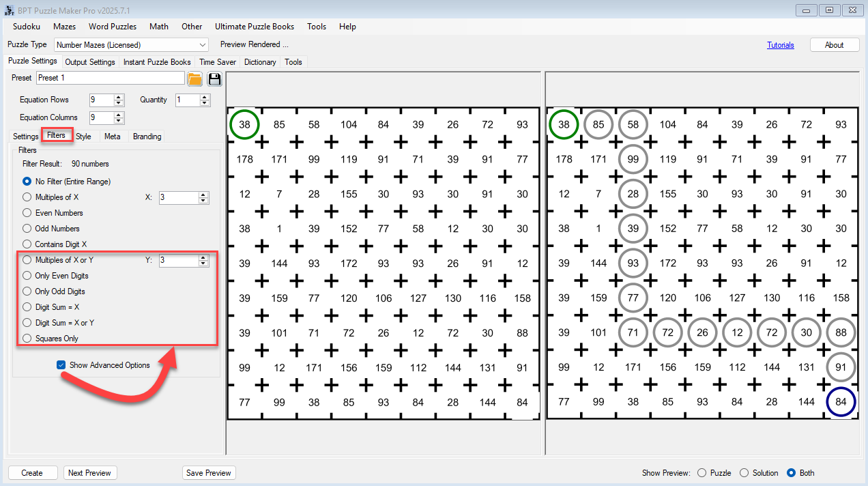Open the Word Puzzles menu
The height and width of the screenshot is (486, 868).
point(113,27)
